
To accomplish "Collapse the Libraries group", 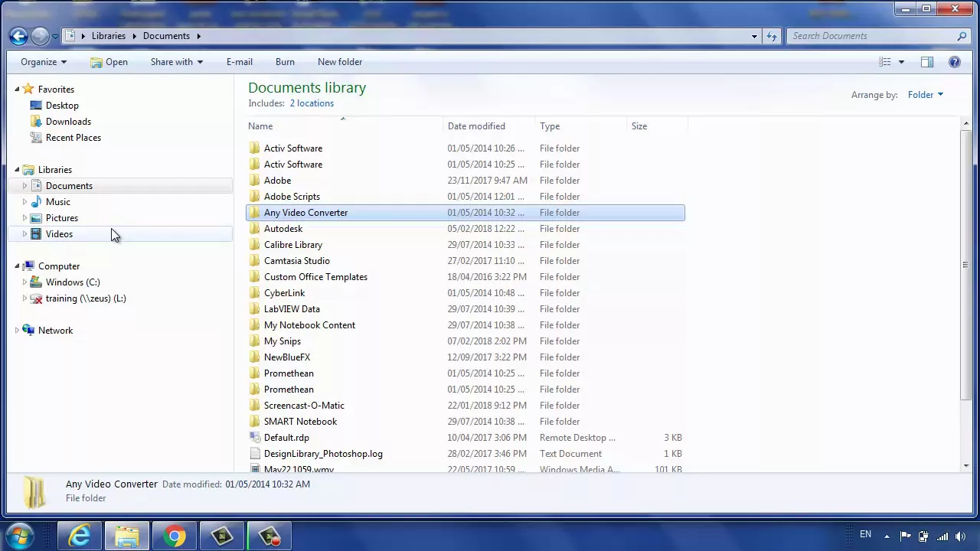I will [x=17, y=170].
